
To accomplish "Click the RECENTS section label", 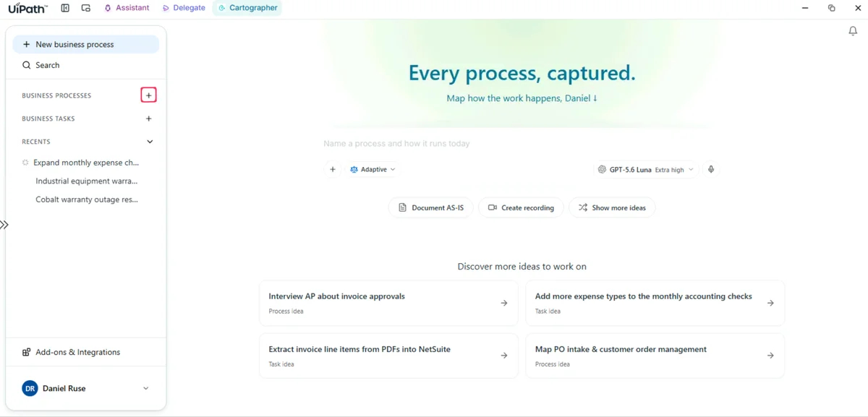I will 36,142.
